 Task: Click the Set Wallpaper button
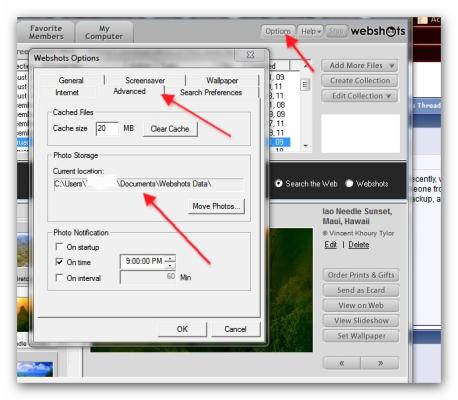click(x=361, y=336)
